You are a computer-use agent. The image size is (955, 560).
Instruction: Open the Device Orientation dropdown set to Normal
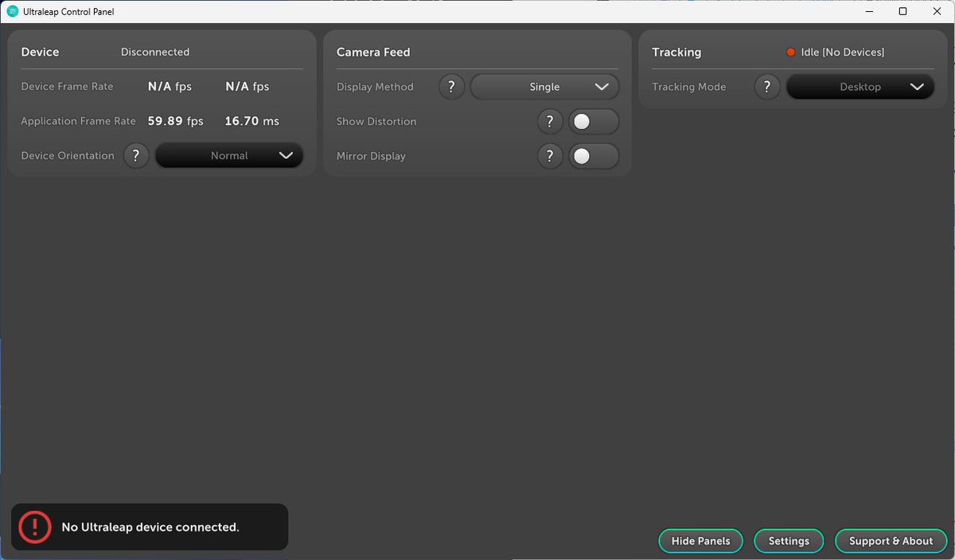[x=229, y=156]
